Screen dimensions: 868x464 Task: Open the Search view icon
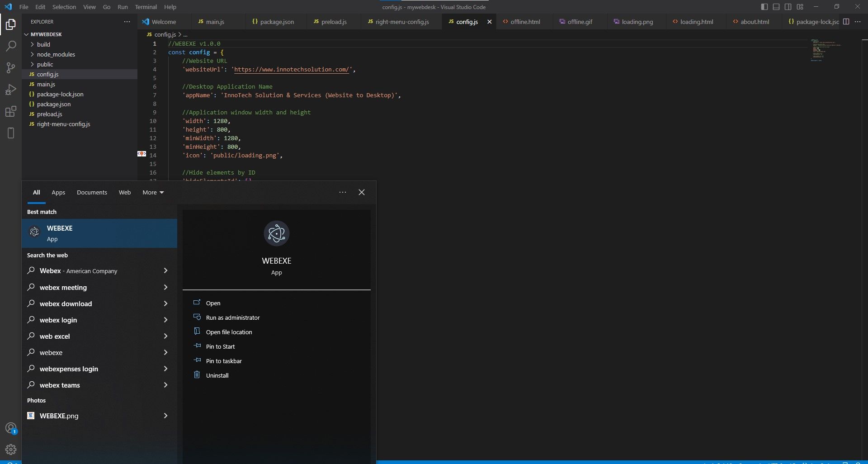(11, 46)
